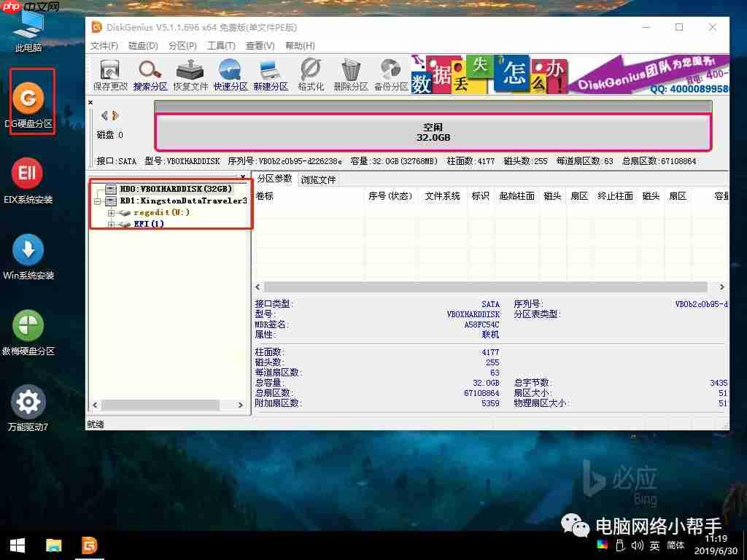
Task: Switch to the 浏览文件 (Browse Files) tab
Action: (317, 179)
